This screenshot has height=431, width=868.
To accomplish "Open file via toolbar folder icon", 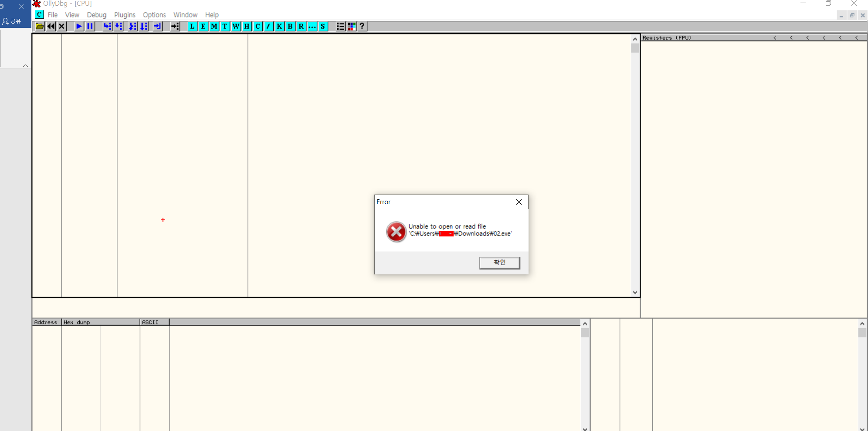I will coord(40,27).
